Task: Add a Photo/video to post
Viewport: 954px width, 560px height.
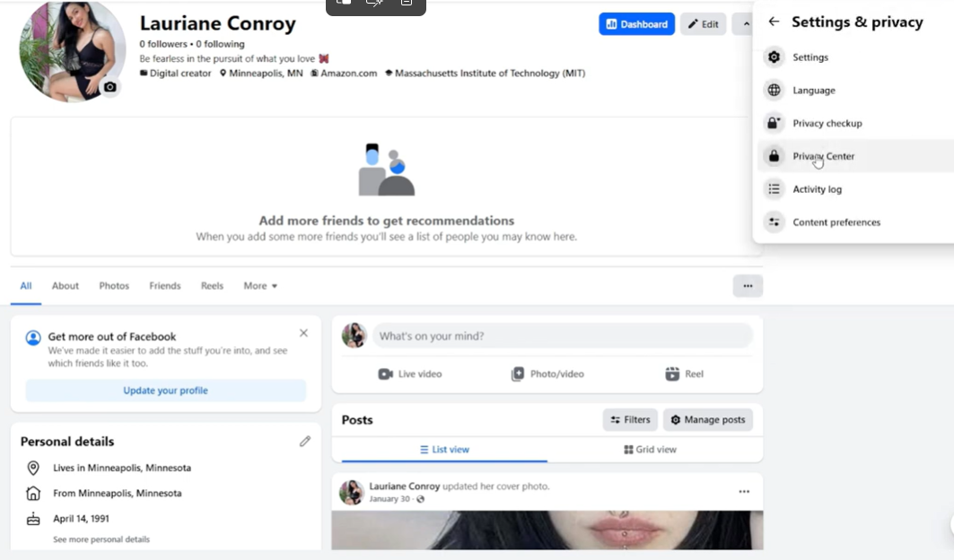Action: tap(547, 373)
